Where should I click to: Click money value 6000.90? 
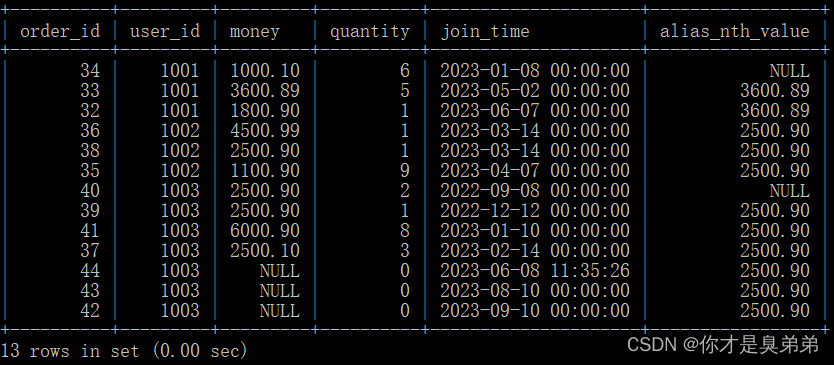[x=265, y=230]
